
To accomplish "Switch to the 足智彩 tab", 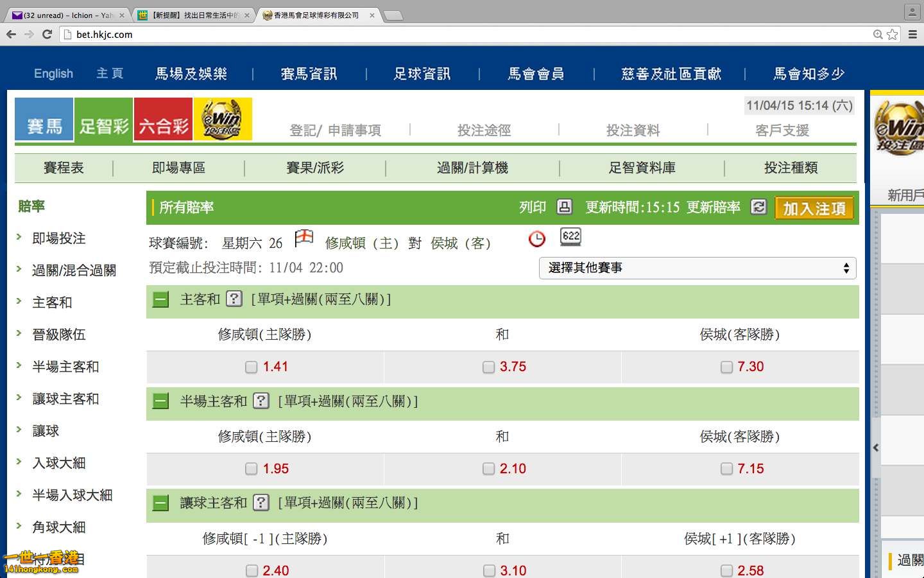I will 103,119.
